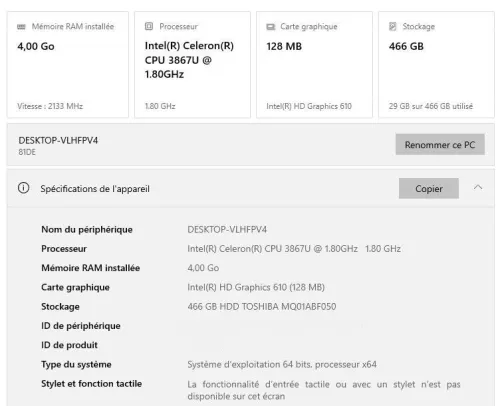The image size is (500, 406).
Task: Open the Processeur Intel Celeron card
Action: [x=192, y=65]
